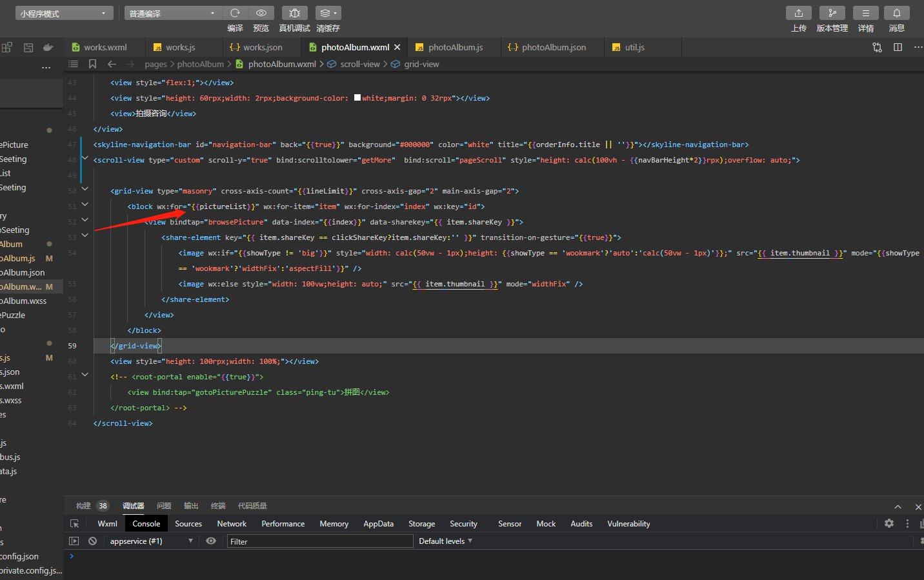The width and height of the screenshot is (924, 580).
Task: Start 真机调试 with the bug icon
Action: (295, 13)
